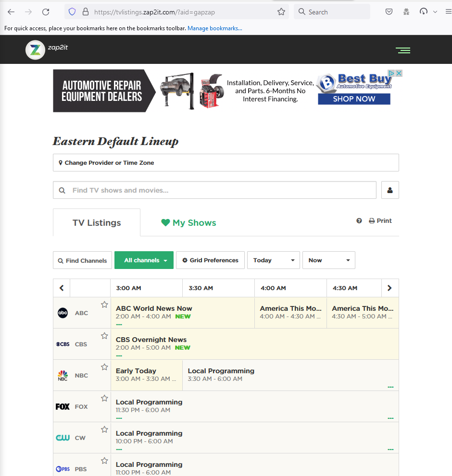Favorite the FOX channel star
452x476 pixels.
click(104, 398)
